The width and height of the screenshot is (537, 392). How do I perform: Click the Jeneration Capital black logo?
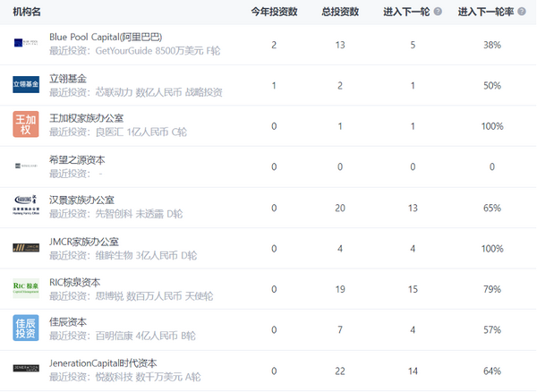[26, 369]
